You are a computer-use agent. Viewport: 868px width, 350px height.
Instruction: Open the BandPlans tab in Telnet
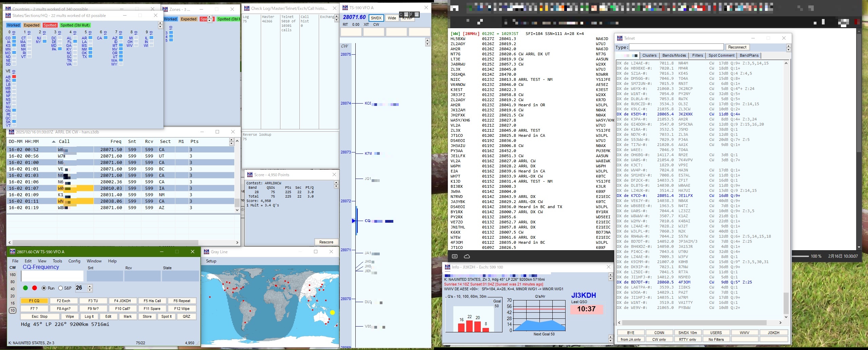749,56
